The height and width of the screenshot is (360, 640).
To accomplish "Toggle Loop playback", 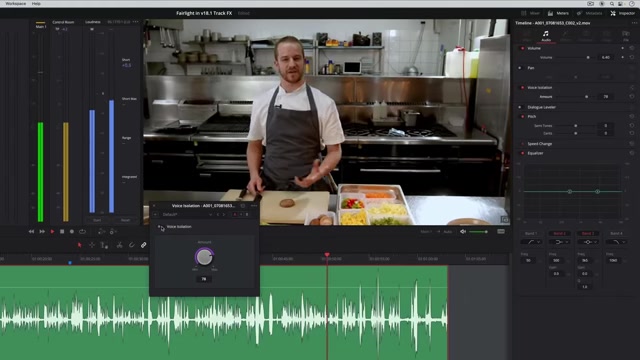I will (82, 231).
